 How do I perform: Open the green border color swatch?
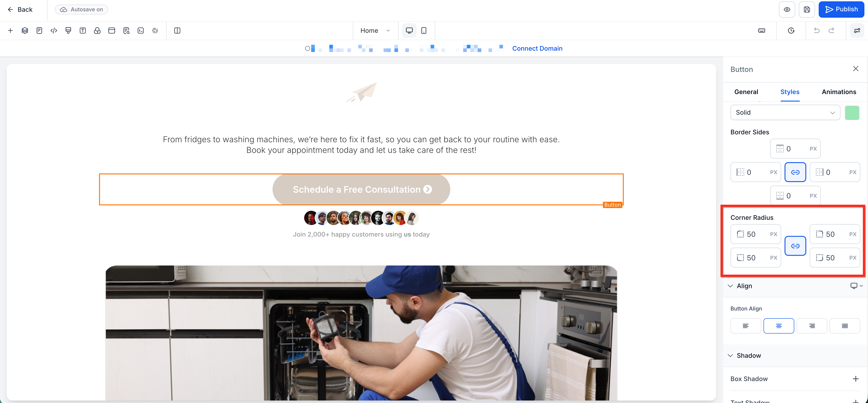click(x=852, y=113)
